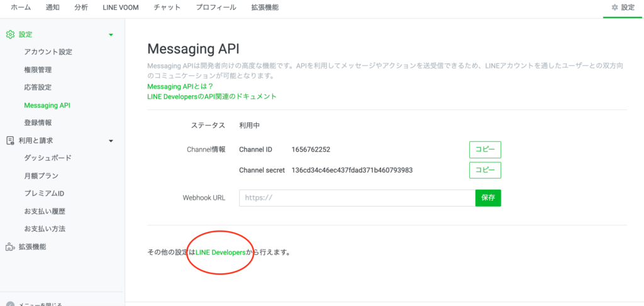Click the Webhook URL input field
This screenshot has height=306, width=644.
point(357,198)
